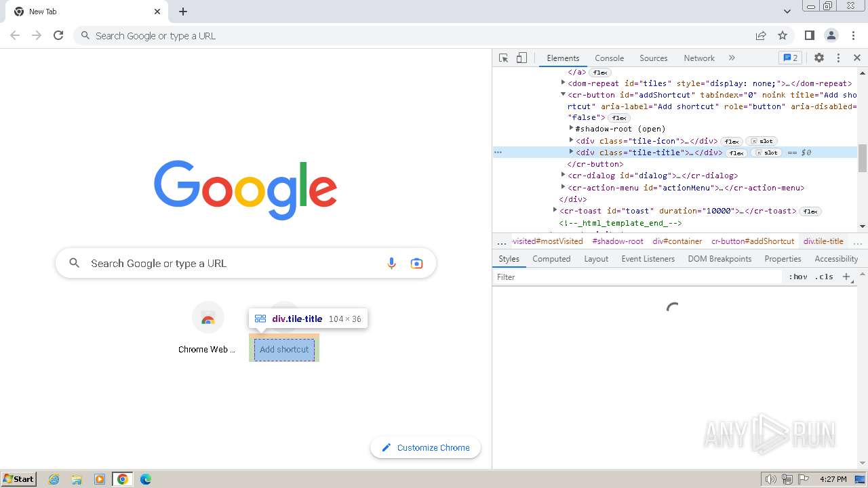Open the Chrome three-dot menu
The width and height of the screenshot is (868, 488).
tap(853, 35)
